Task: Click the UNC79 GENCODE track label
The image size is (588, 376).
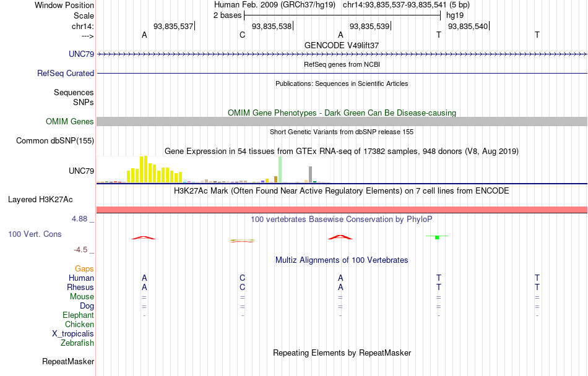Action: pos(81,54)
